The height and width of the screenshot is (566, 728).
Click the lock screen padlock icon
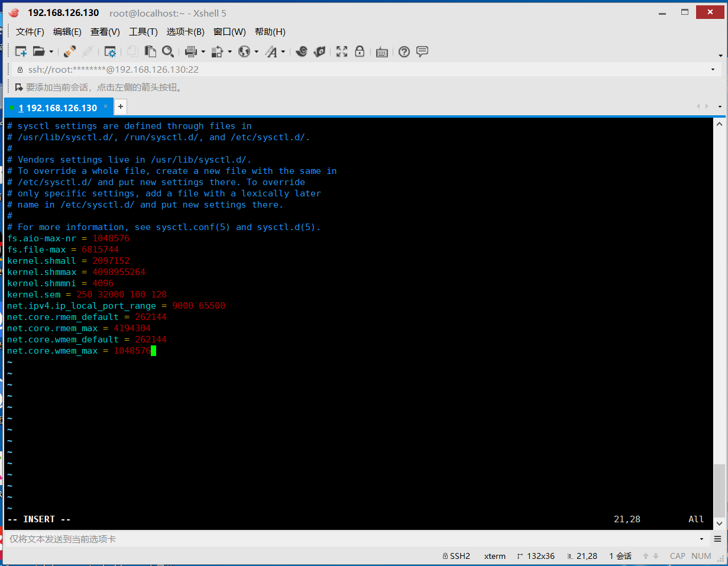[x=360, y=51]
